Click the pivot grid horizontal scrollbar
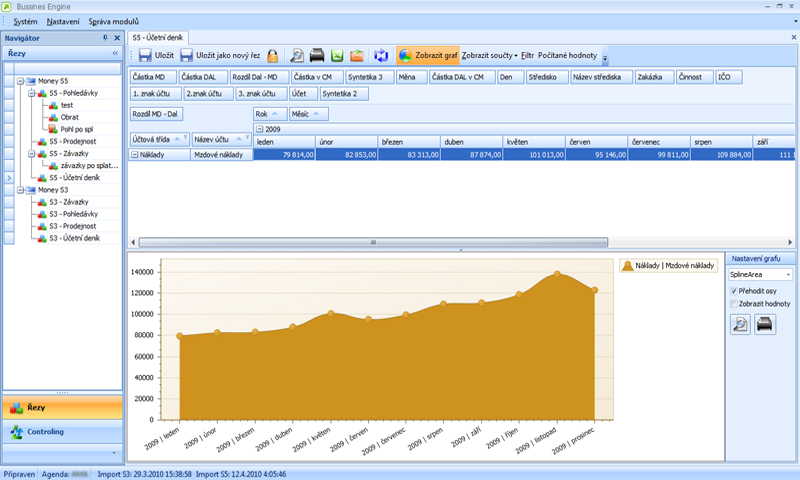This screenshot has width=800, height=480. [x=373, y=242]
